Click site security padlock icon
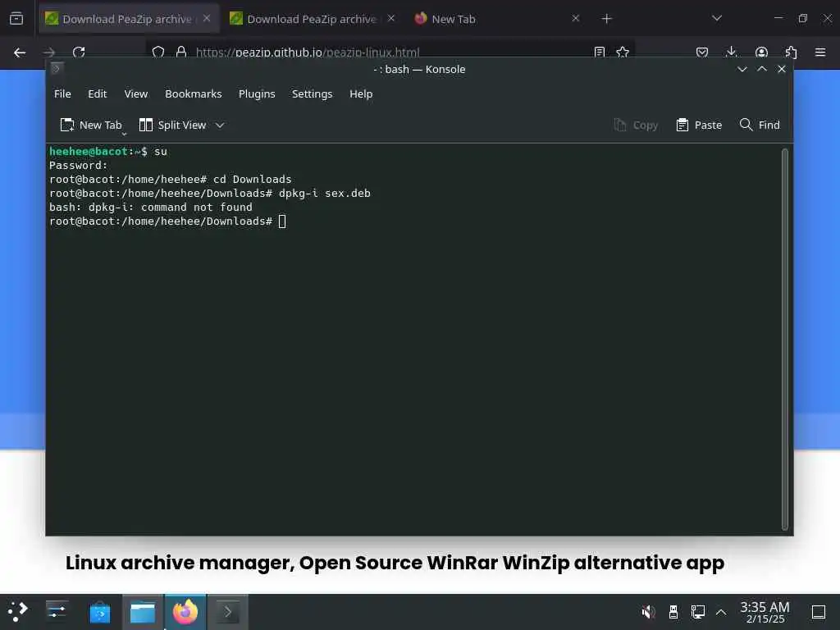The image size is (840, 630). pos(181,52)
